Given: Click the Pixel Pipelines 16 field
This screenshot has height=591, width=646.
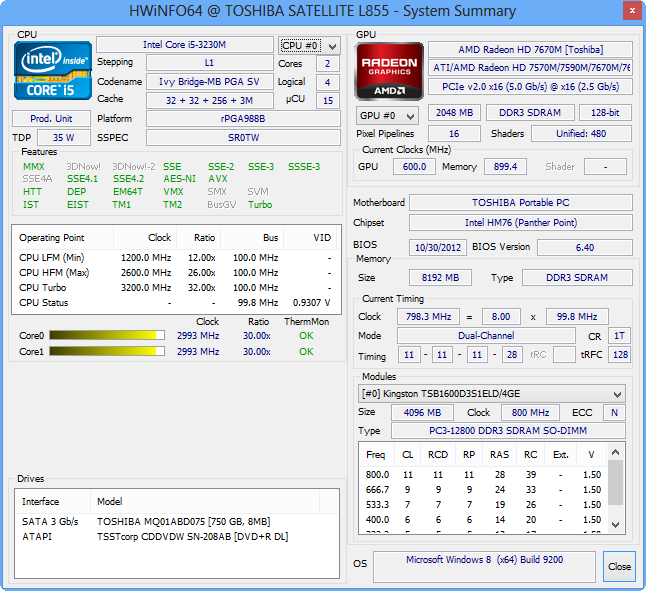Looking at the screenshot, I should 454,133.
